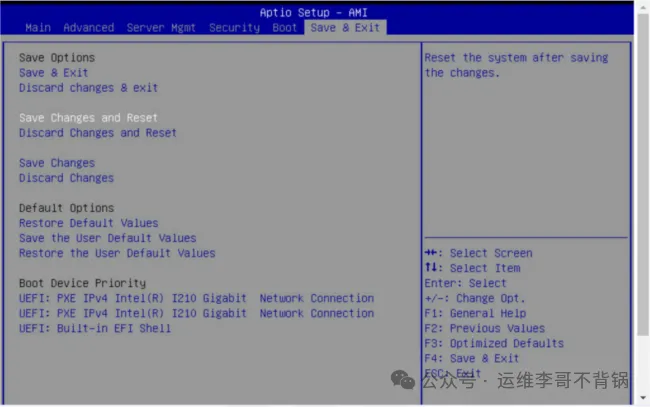Click the 'F3: Optimized Defaults' help line

[494, 344]
